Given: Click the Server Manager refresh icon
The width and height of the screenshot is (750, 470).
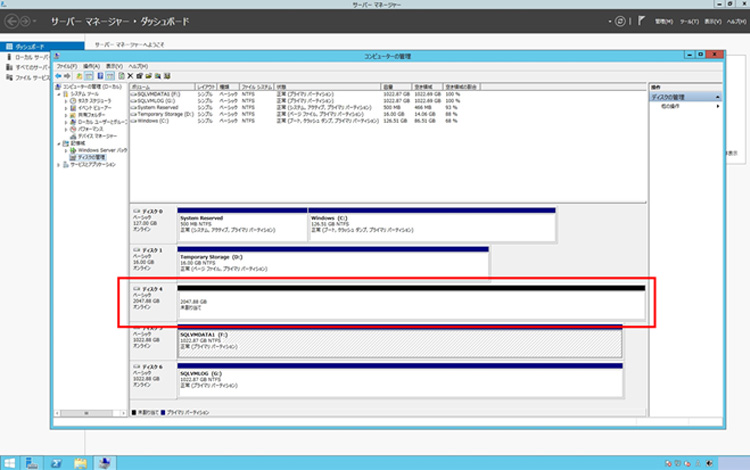Looking at the screenshot, I should click(x=621, y=20).
